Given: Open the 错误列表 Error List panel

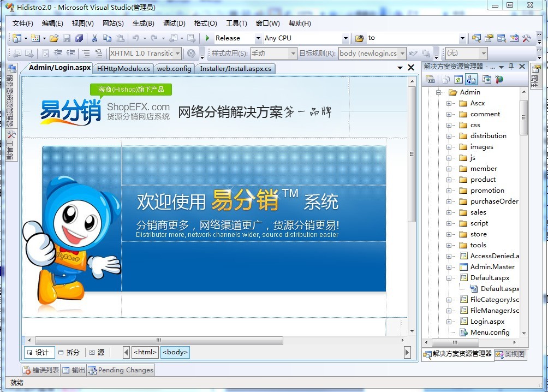Looking at the screenshot, I should click(x=41, y=370).
